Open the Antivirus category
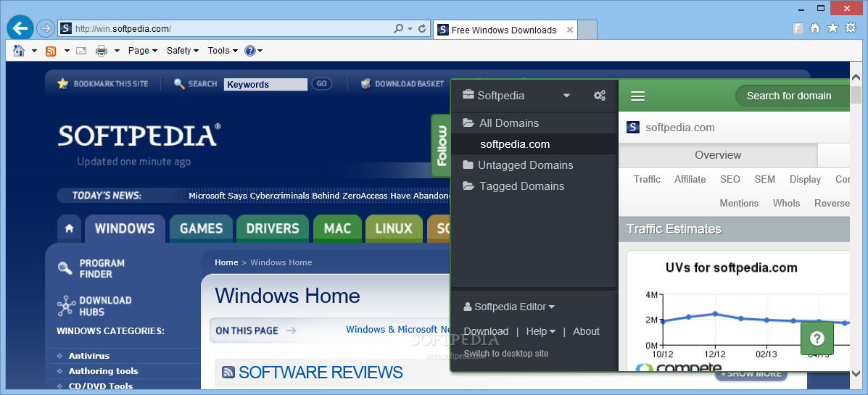The height and width of the screenshot is (395, 868). [x=88, y=356]
